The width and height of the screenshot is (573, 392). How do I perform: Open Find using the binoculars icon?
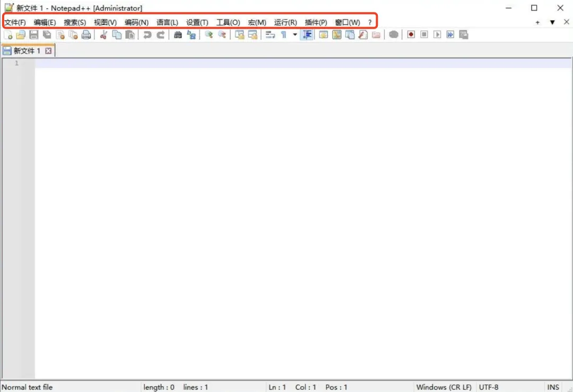178,34
